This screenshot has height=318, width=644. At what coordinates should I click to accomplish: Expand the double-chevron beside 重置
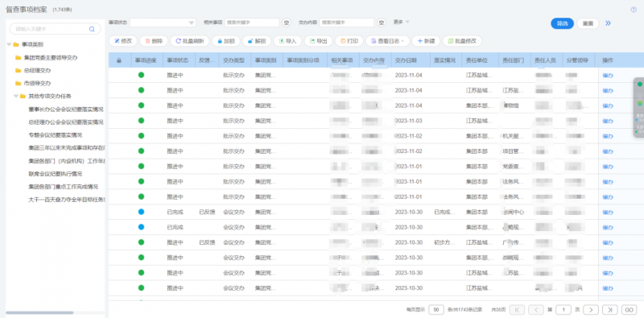coord(609,23)
